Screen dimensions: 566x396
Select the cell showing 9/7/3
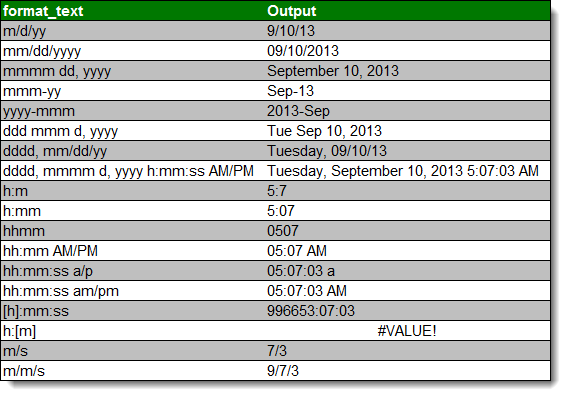click(408, 371)
